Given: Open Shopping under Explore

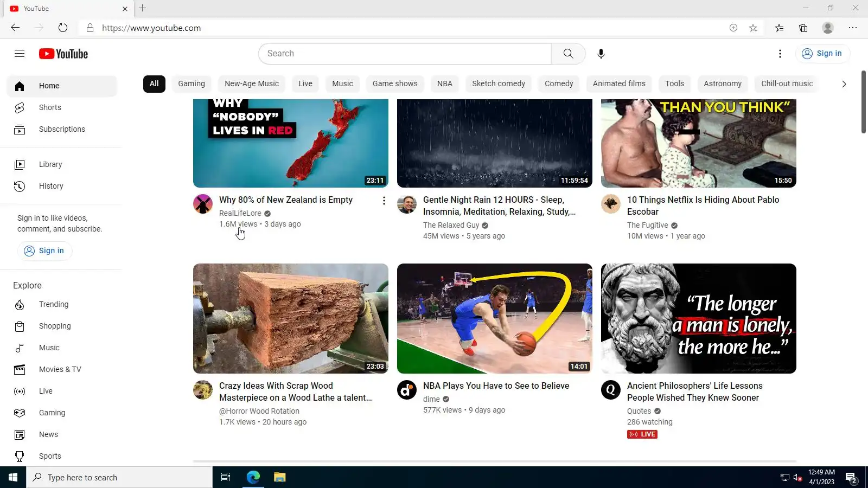Looking at the screenshot, I should [x=62, y=326].
